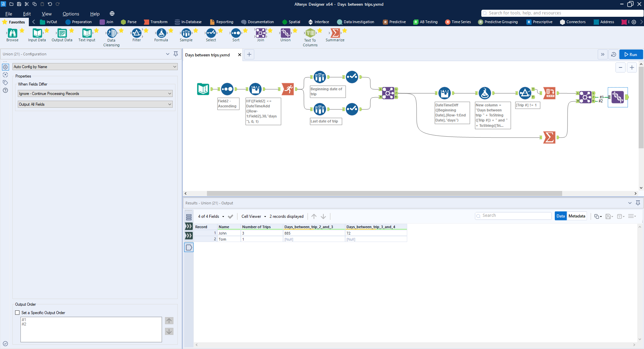The image size is (644, 349).
Task: Open the Auto Config by Name dropdown
Action: (95, 67)
